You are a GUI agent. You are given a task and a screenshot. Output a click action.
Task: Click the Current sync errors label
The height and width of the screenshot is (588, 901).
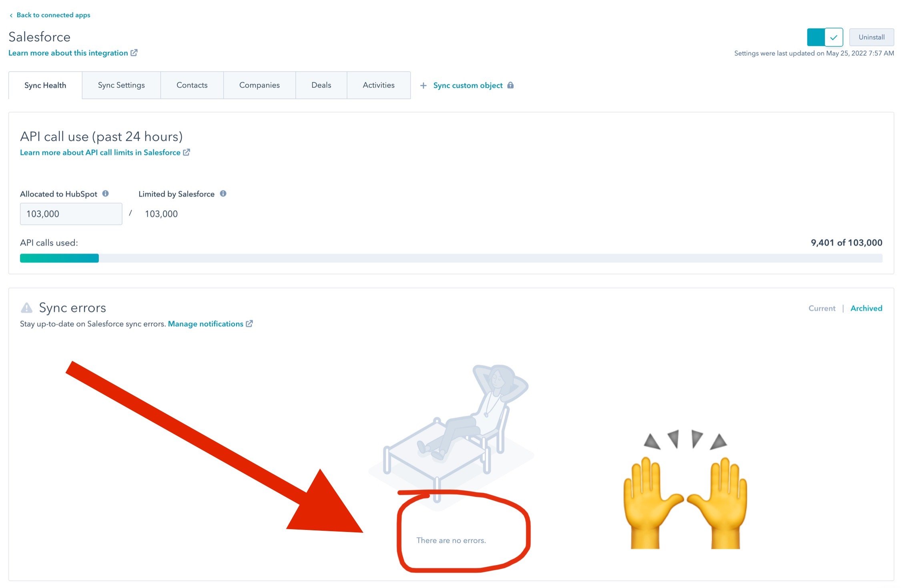821,308
